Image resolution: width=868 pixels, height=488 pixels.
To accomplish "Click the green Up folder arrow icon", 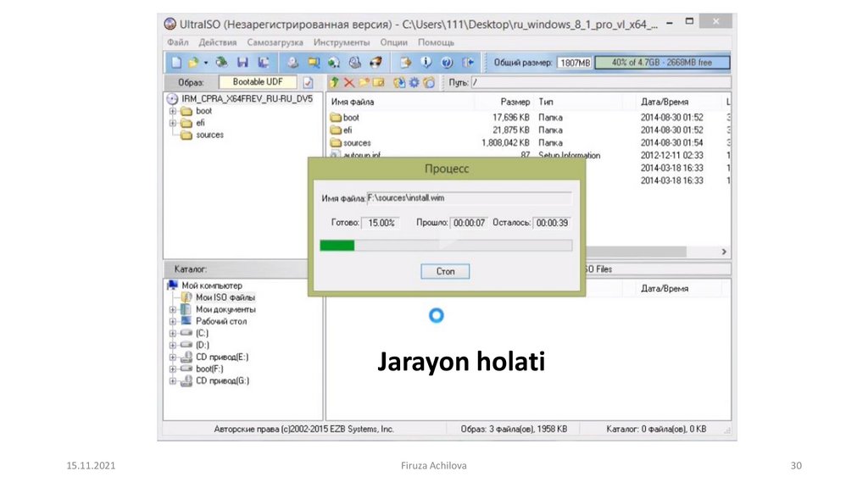I will click(334, 83).
